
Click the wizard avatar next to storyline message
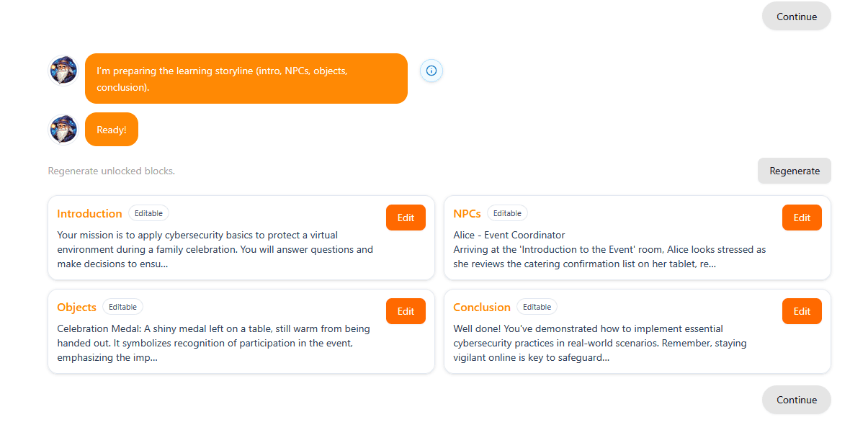63,71
